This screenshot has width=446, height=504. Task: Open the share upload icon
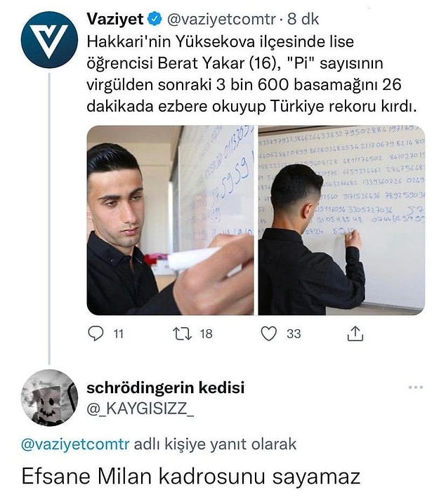coord(355,333)
